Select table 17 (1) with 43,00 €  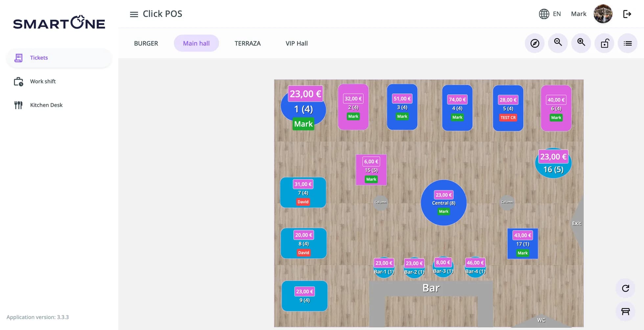tap(522, 244)
